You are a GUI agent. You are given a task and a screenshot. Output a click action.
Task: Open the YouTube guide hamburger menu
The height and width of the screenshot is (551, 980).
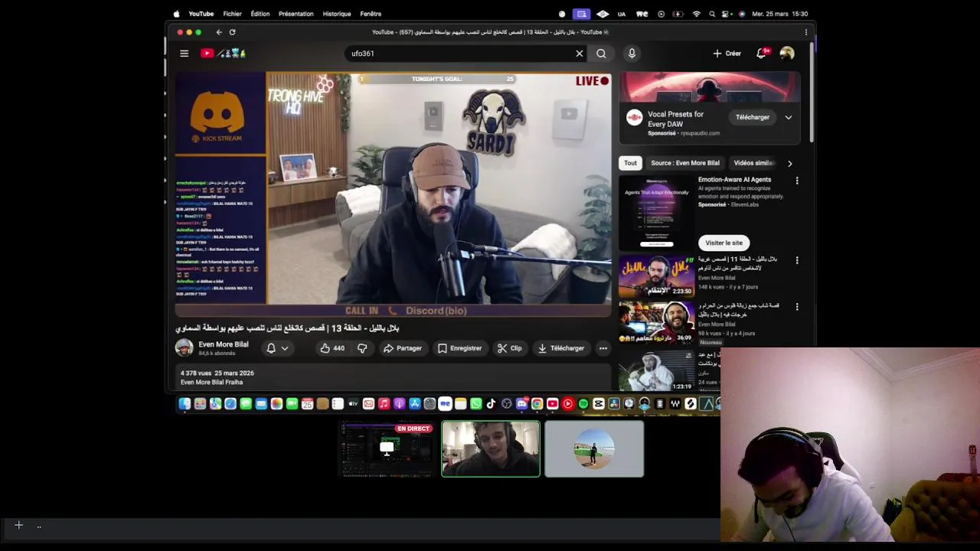(x=184, y=54)
